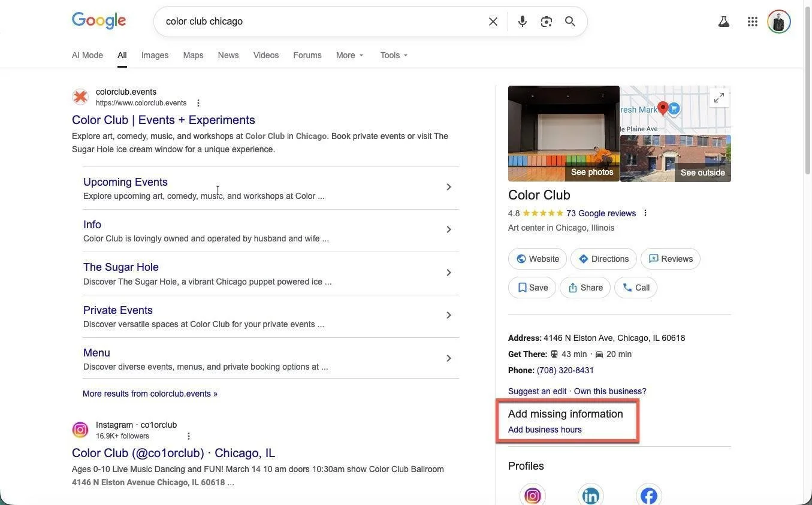The image size is (812, 505).
Task: Click the magnifying glass search icon
Action: click(x=570, y=22)
